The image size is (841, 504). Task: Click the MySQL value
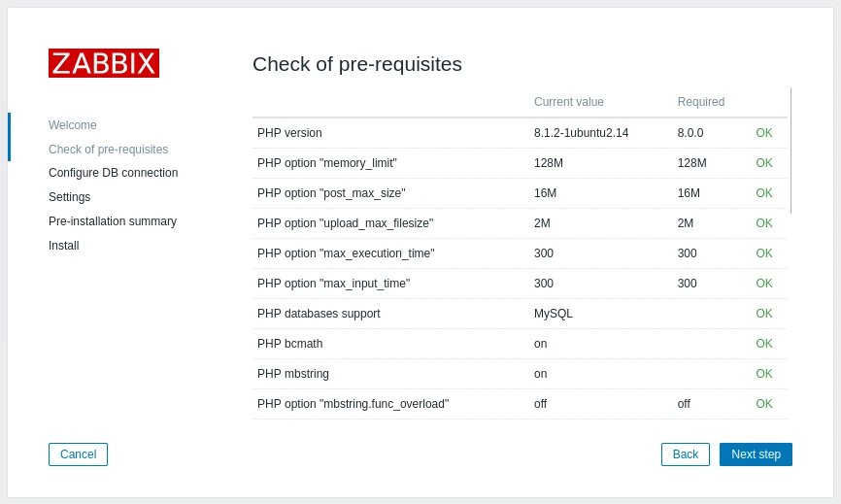point(554,314)
